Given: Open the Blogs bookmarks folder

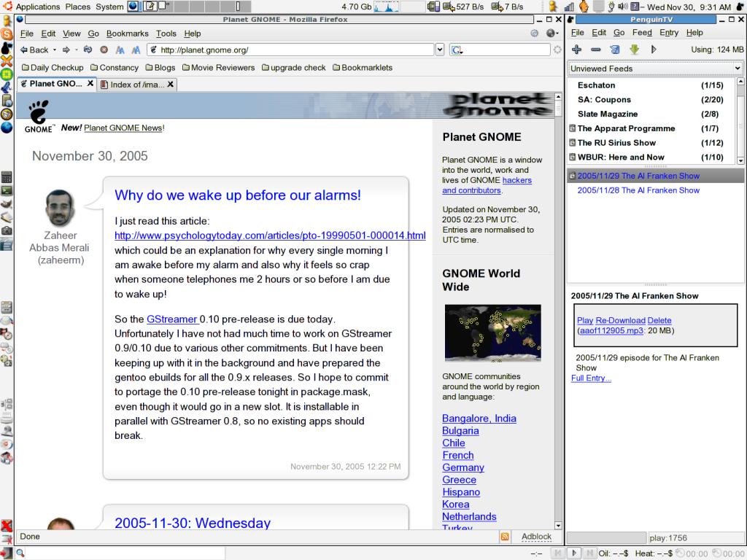Looking at the screenshot, I should (x=160, y=68).
